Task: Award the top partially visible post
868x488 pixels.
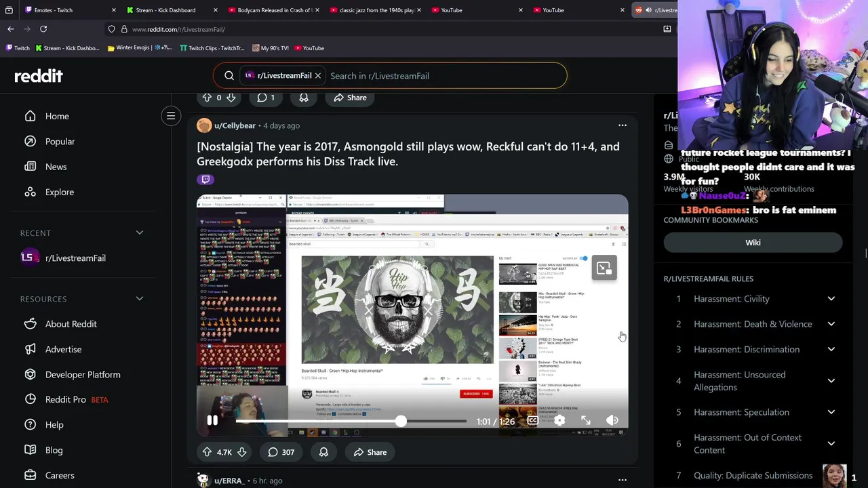Action: point(304,98)
